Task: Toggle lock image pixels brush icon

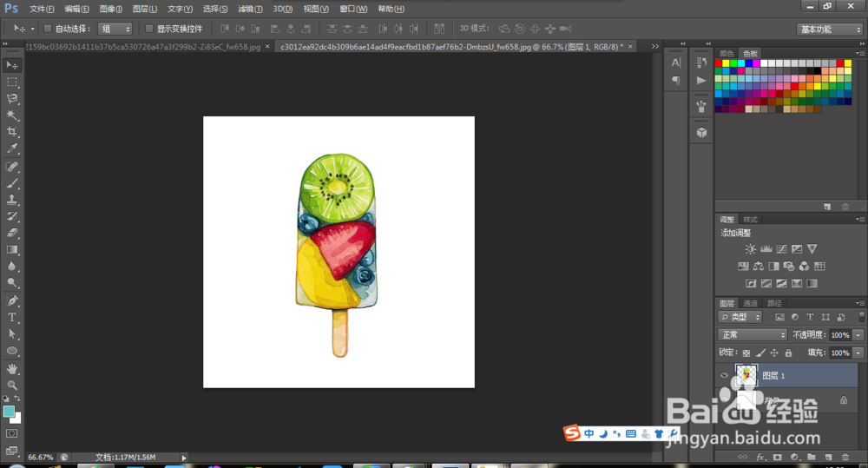Action: click(x=760, y=353)
